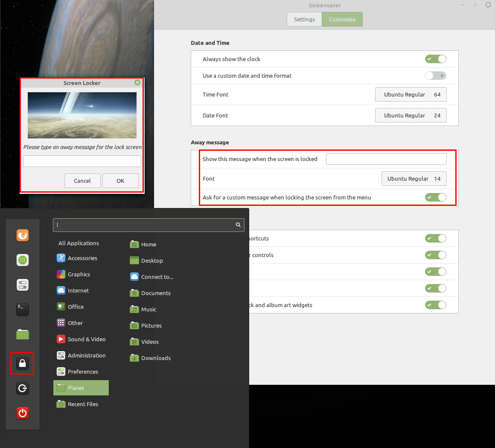The image size is (495, 448).
Task: Click Cancel in Screen Locker dialog
Action: [82, 181]
